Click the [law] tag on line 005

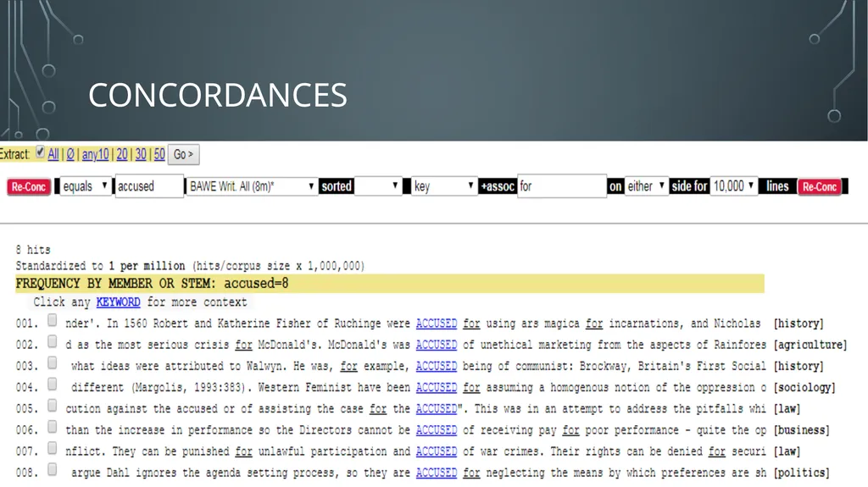point(787,409)
